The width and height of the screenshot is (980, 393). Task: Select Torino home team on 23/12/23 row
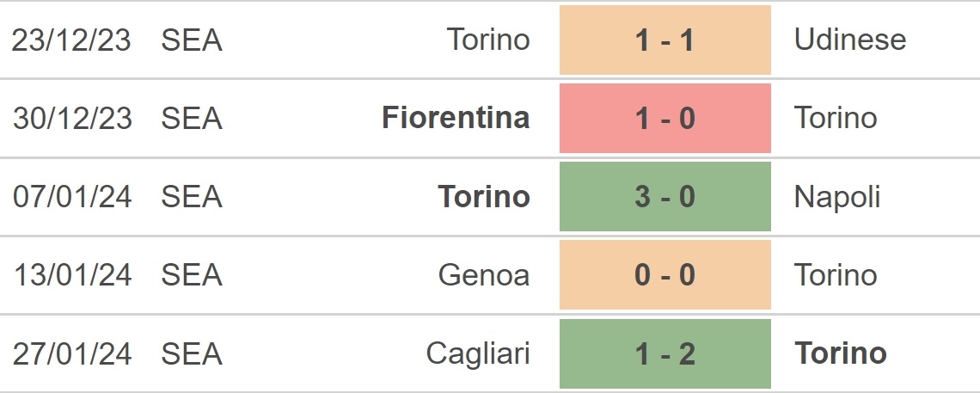point(488,40)
